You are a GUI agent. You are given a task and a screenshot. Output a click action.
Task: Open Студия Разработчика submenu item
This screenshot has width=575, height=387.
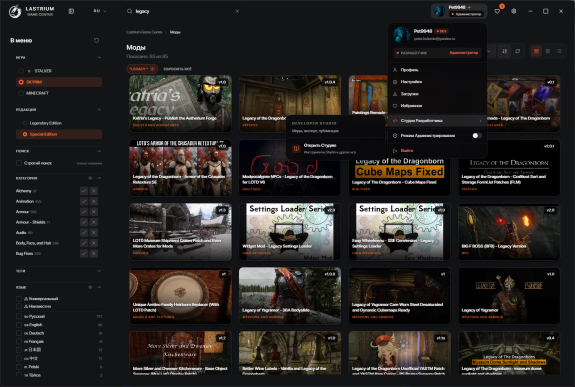click(437, 121)
